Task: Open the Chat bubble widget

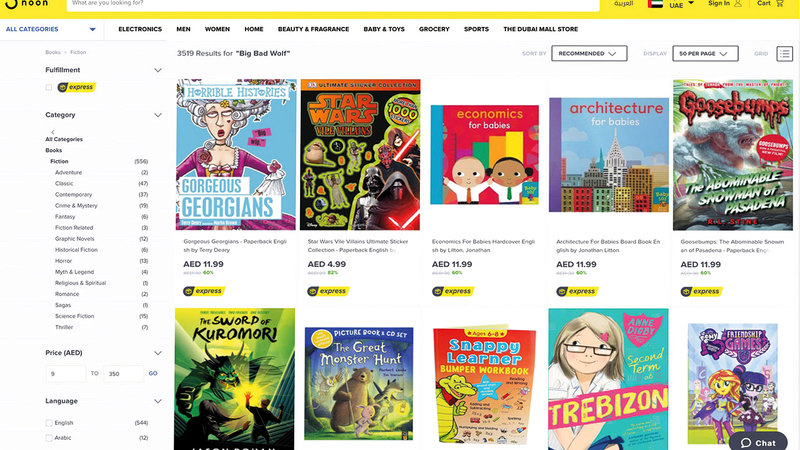Action: [758, 442]
